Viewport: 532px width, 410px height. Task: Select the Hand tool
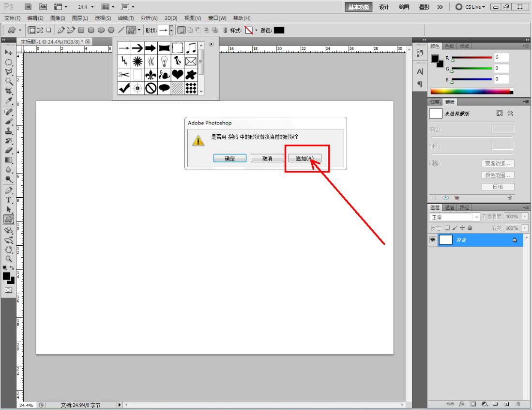pyautogui.click(x=9, y=250)
